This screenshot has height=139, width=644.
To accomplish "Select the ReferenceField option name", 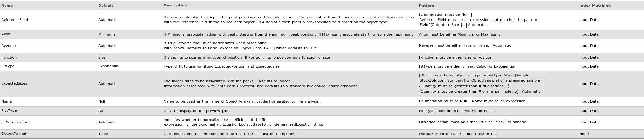I will (x=15, y=20).
